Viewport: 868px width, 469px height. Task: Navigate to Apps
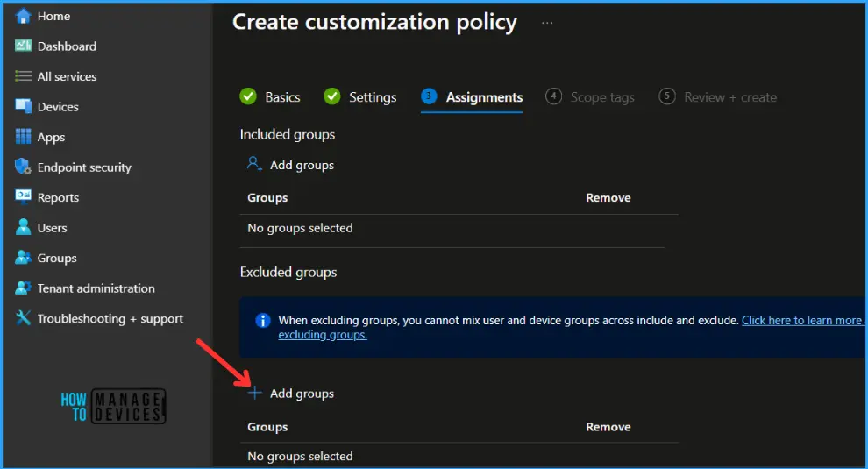coord(51,138)
